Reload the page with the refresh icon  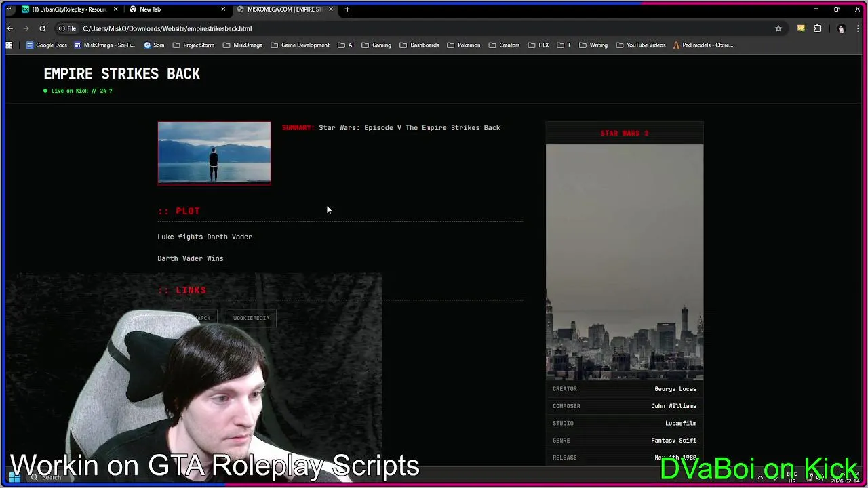(x=42, y=28)
